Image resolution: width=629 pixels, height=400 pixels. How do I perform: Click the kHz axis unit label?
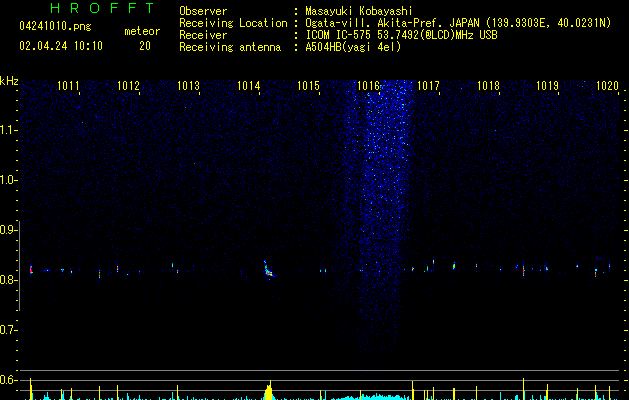tap(9, 81)
